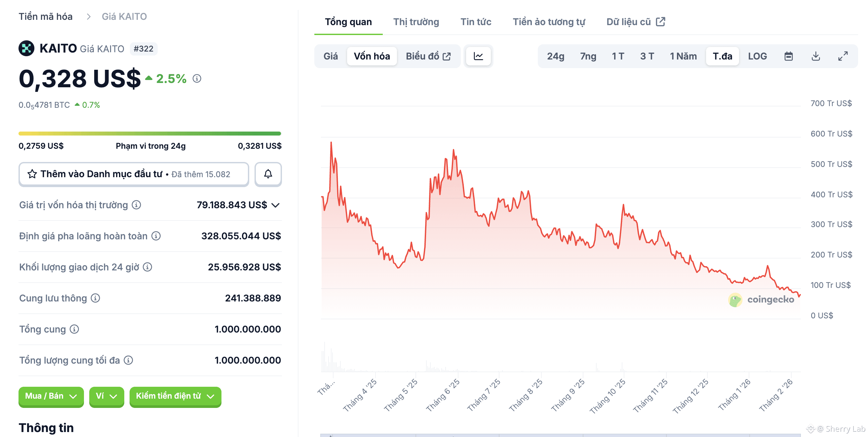This screenshot has width=868, height=437.
Task: Click the 25.956.928 US$ volume value
Action: pos(244,267)
